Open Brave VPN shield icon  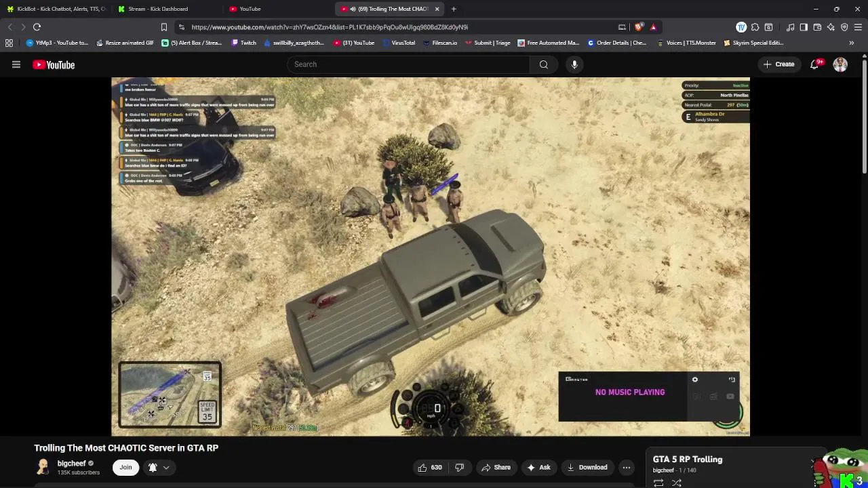point(844,27)
